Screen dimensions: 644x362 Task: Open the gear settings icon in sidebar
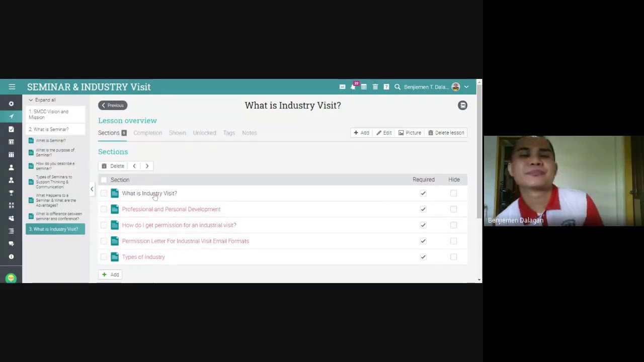pos(11,104)
